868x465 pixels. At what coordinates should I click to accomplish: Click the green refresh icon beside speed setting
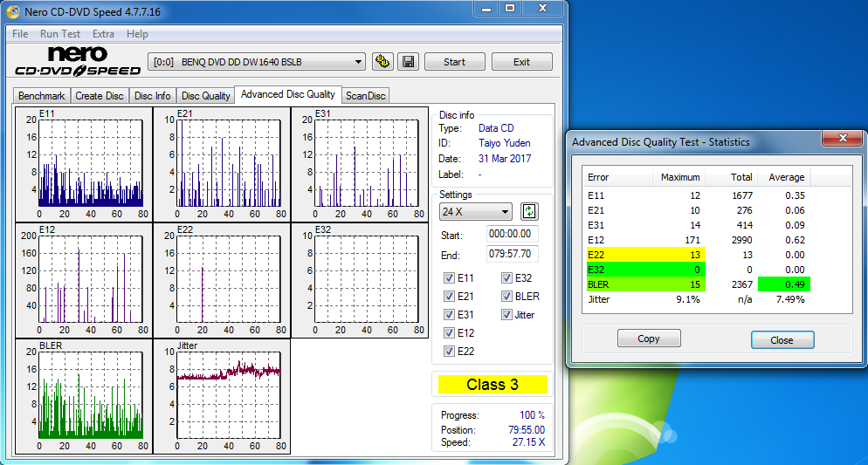529,211
